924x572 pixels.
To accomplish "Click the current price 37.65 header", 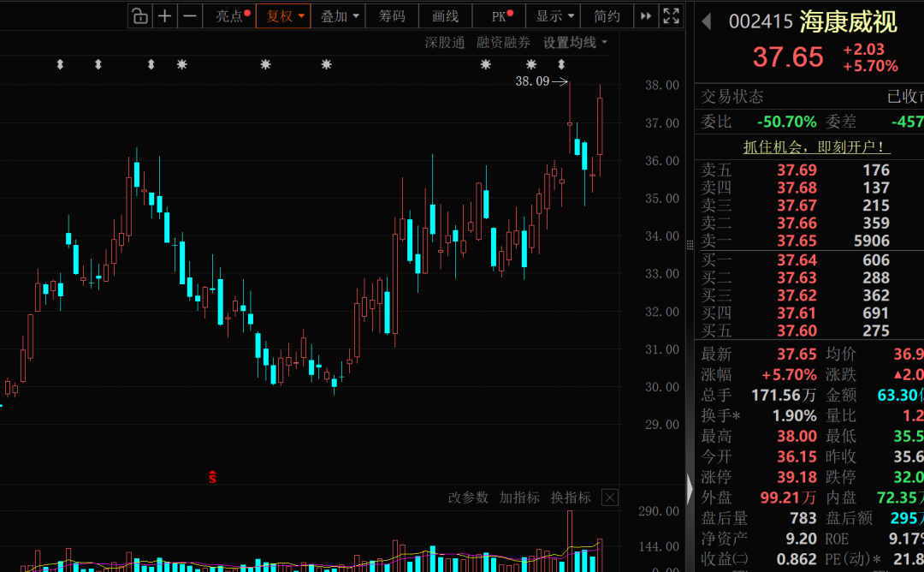I will (788, 57).
